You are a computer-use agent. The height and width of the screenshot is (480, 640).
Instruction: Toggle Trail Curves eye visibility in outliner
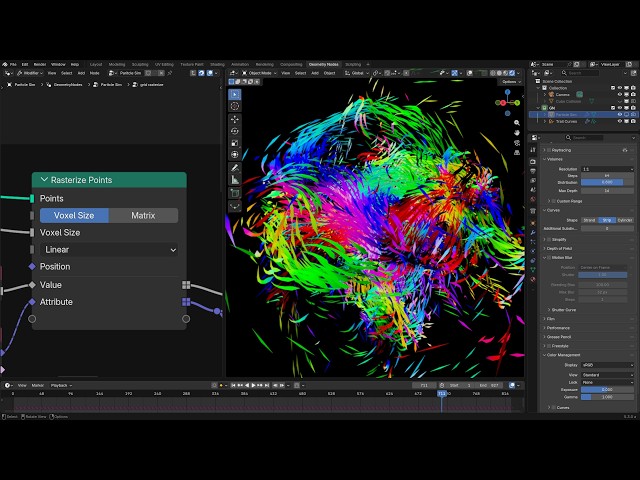pyautogui.click(x=620, y=121)
